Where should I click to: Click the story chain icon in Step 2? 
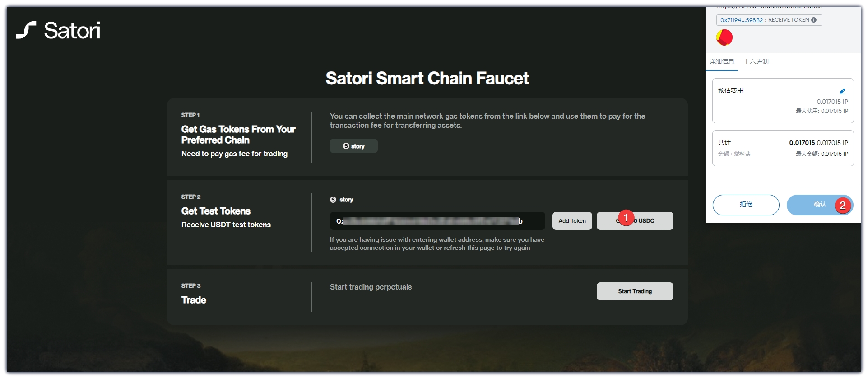333,200
